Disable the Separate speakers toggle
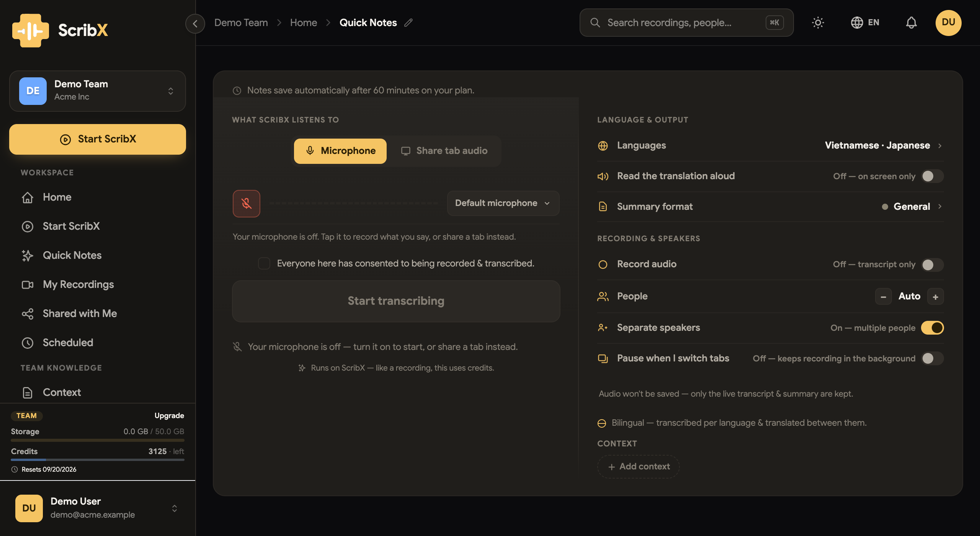This screenshot has height=536, width=980. click(932, 328)
